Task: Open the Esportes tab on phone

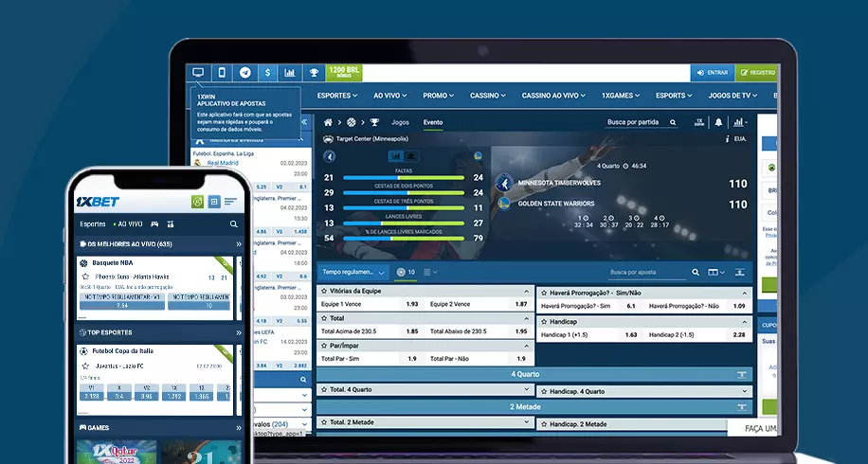Action: point(93,224)
